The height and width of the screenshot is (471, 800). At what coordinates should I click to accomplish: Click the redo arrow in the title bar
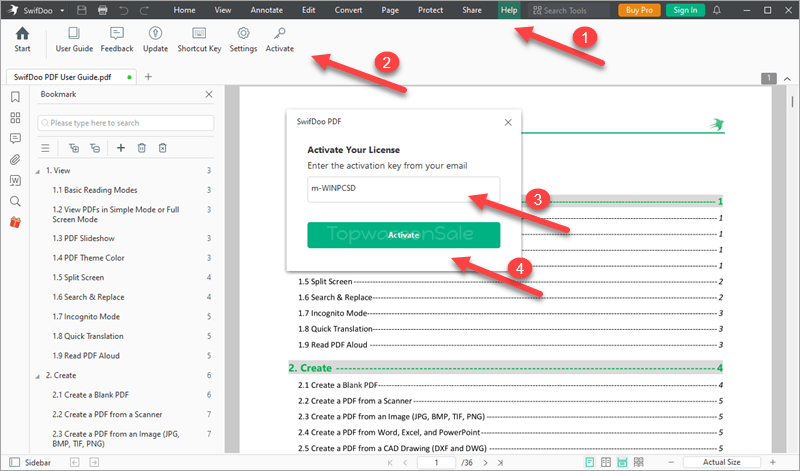(144, 10)
